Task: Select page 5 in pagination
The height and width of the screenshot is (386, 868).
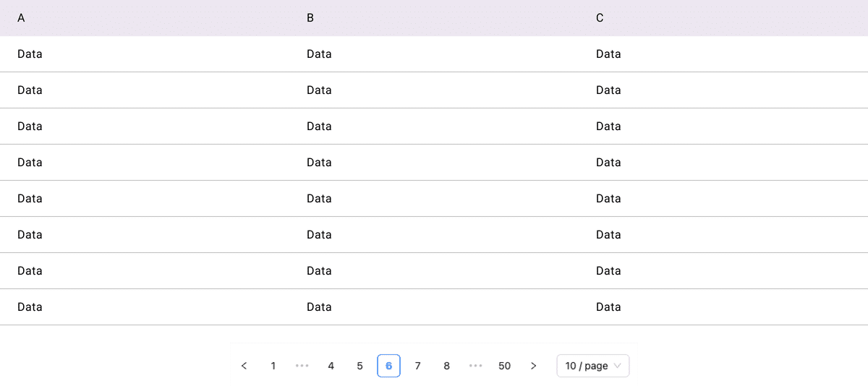Action: (360, 366)
